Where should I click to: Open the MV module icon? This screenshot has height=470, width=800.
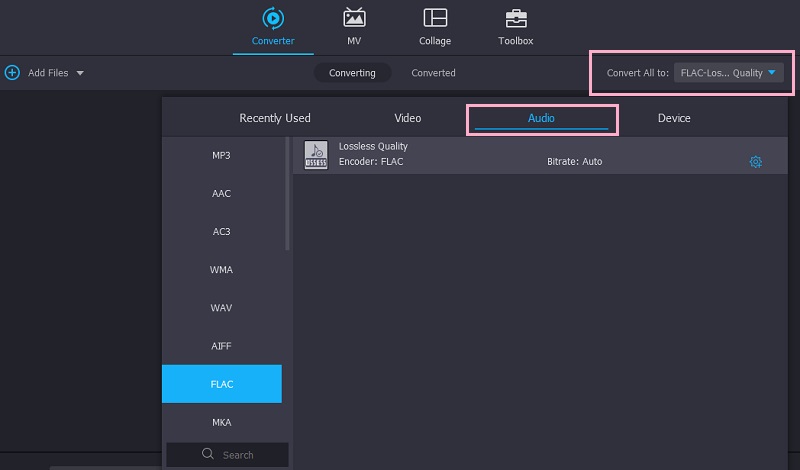tap(354, 18)
